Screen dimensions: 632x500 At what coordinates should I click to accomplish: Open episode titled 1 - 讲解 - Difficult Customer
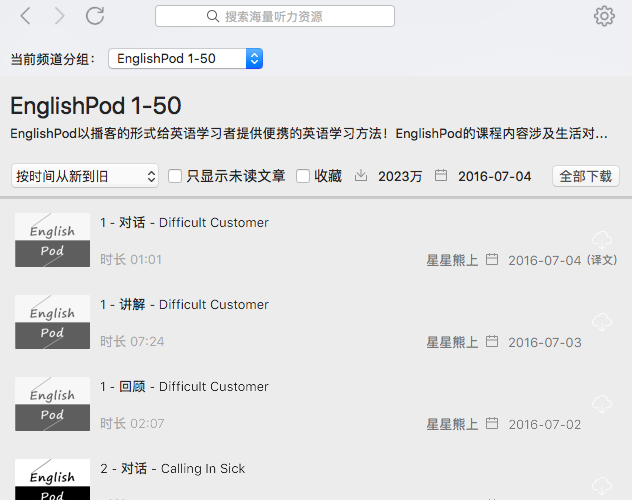click(x=184, y=305)
